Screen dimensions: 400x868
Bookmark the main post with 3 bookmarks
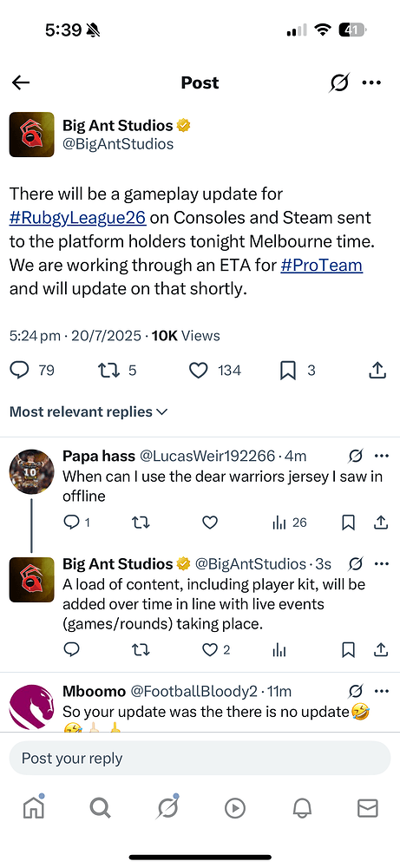[x=288, y=370]
